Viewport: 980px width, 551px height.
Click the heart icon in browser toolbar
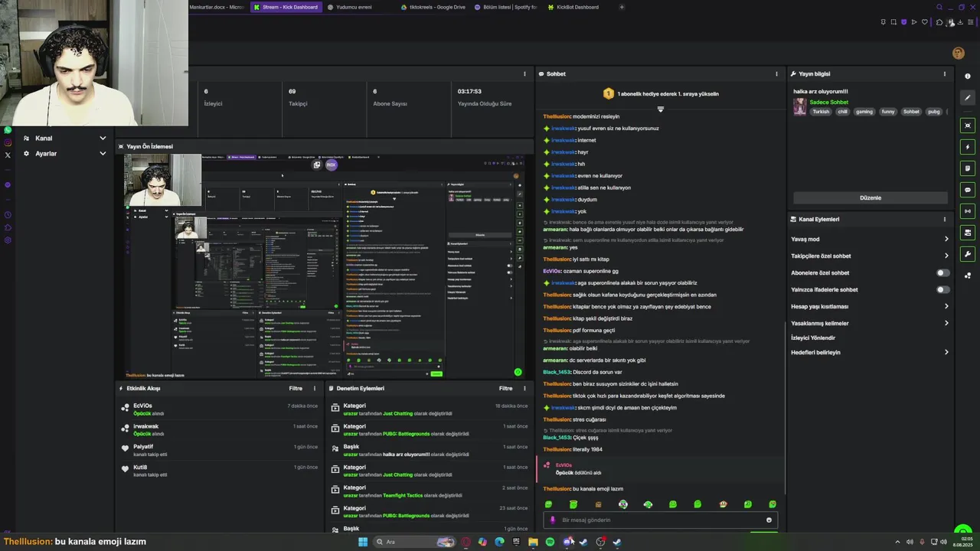tap(924, 22)
